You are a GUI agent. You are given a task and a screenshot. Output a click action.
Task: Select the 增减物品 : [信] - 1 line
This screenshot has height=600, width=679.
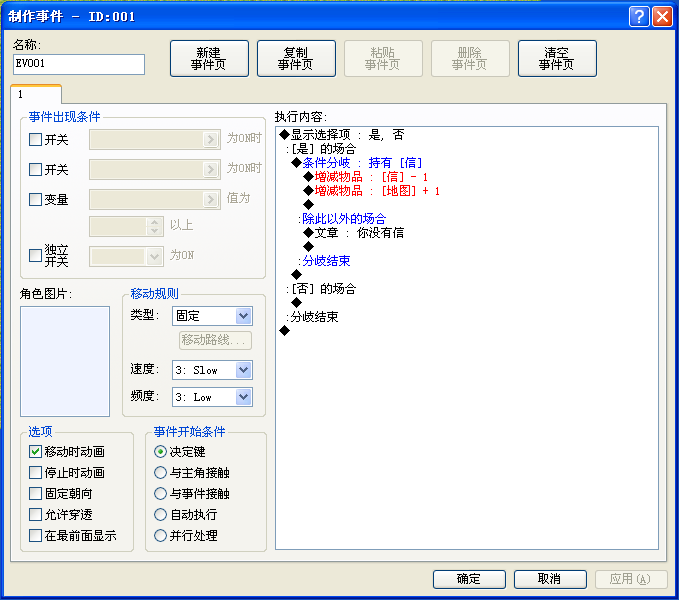[366, 177]
